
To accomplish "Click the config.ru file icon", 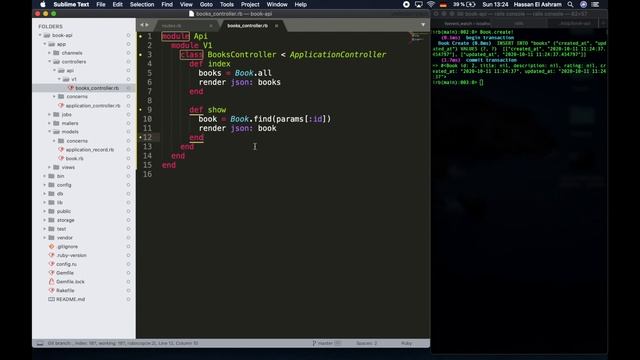I will click(51, 264).
